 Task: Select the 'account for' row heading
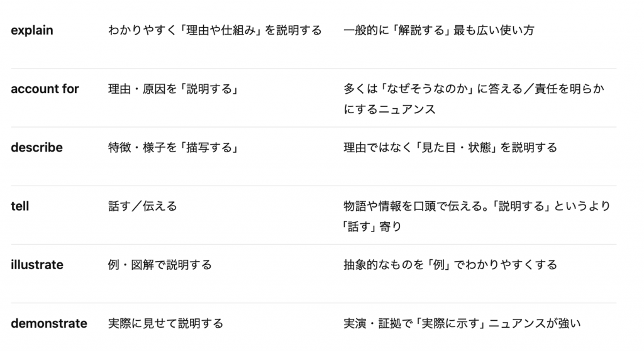pyautogui.click(x=45, y=89)
